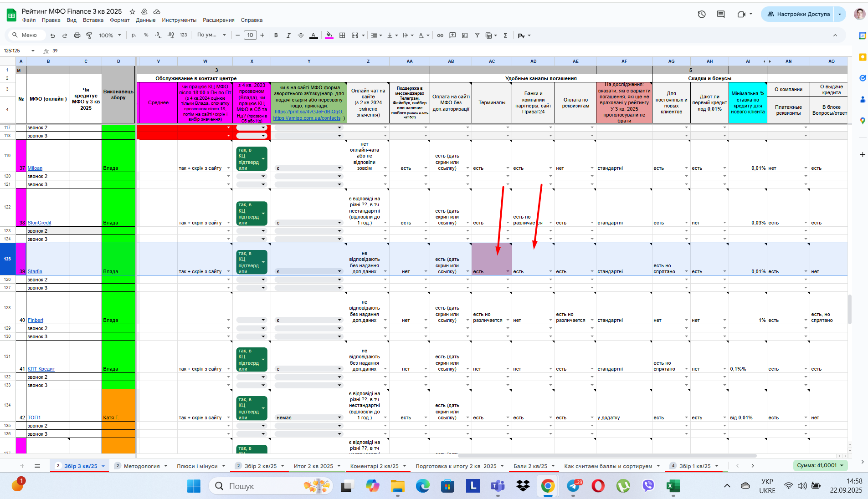
Task: Click the Redo icon
Action: point(65,35)
